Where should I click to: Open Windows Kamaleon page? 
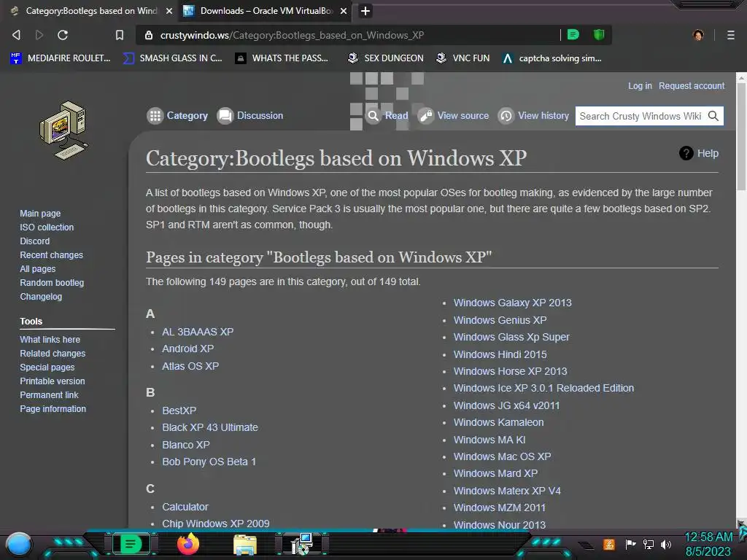498,422
